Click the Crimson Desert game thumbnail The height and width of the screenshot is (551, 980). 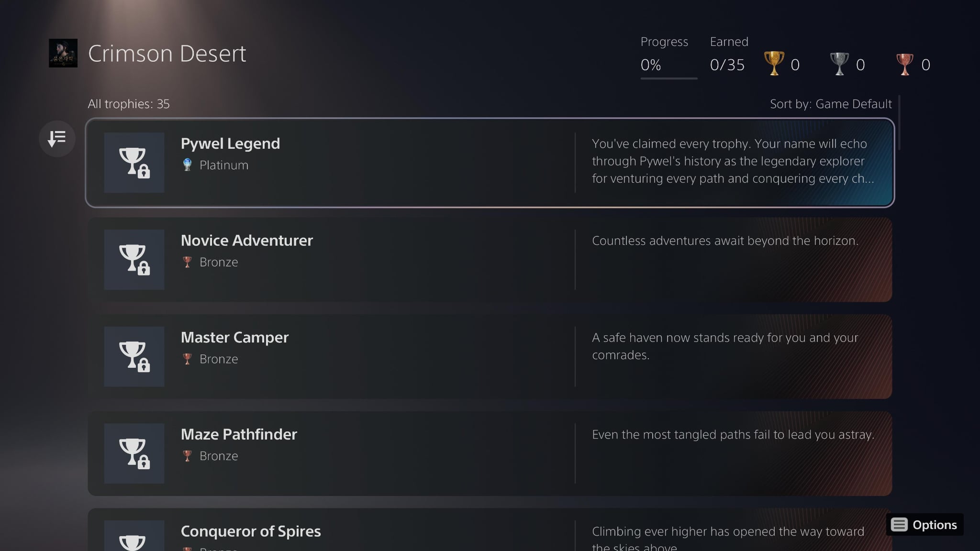point(63,53)
